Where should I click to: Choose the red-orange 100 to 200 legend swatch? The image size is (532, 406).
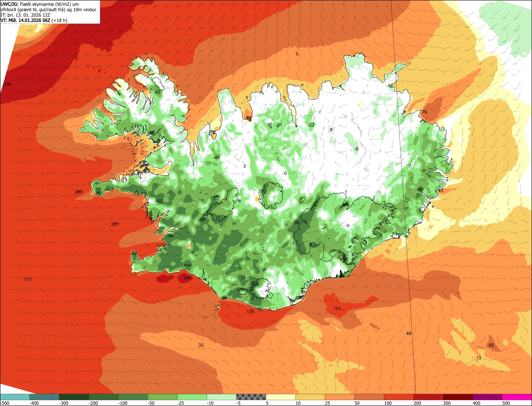[399, 397]
